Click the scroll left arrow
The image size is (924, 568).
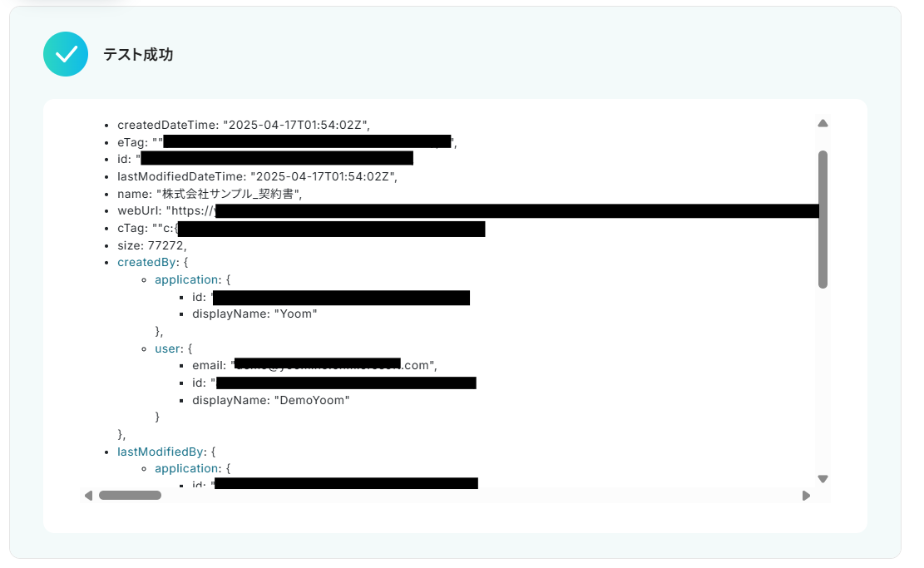coord(89,496)
